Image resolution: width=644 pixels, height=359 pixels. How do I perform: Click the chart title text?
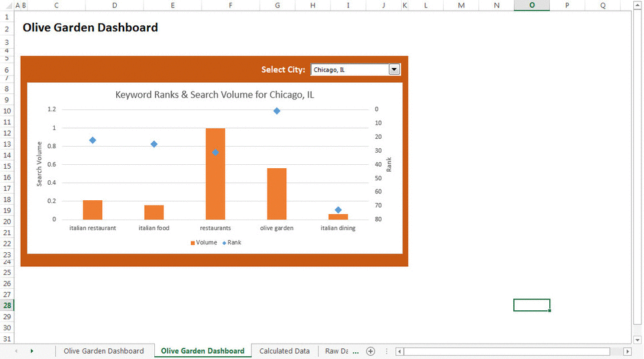[x=214, y=95]
